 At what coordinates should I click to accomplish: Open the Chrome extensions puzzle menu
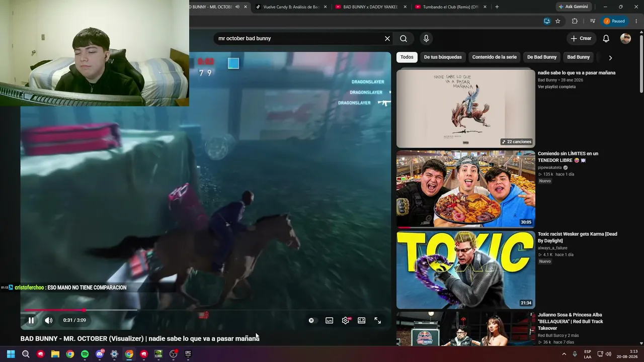pos(575,21)
